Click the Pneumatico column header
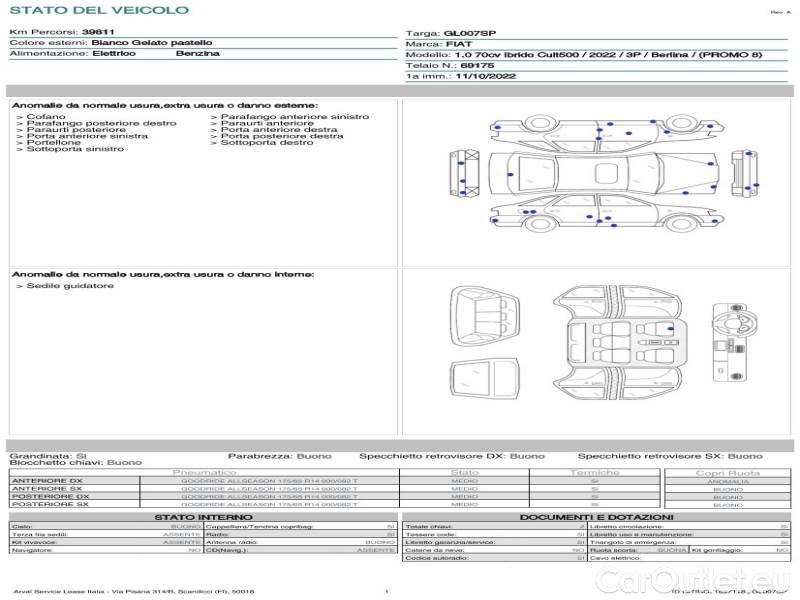The width and height of the screenshot is (800, 600). point(204,472)
